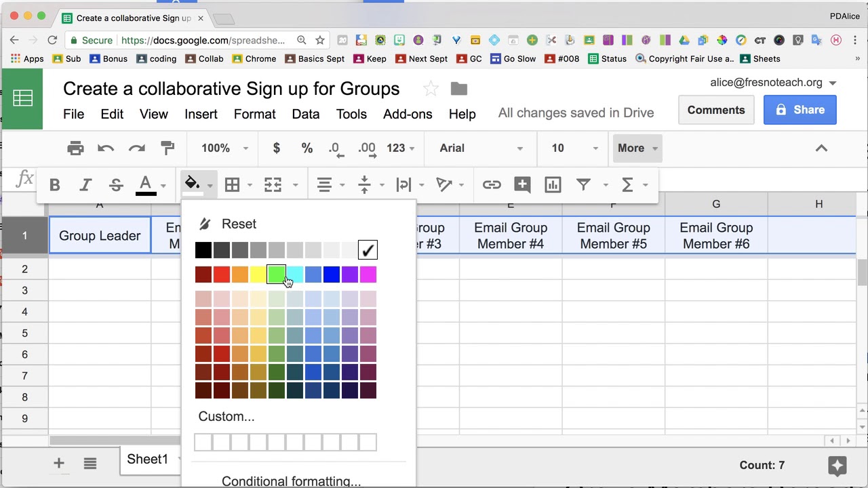Expand the 100% zoom dropdown

224,148
